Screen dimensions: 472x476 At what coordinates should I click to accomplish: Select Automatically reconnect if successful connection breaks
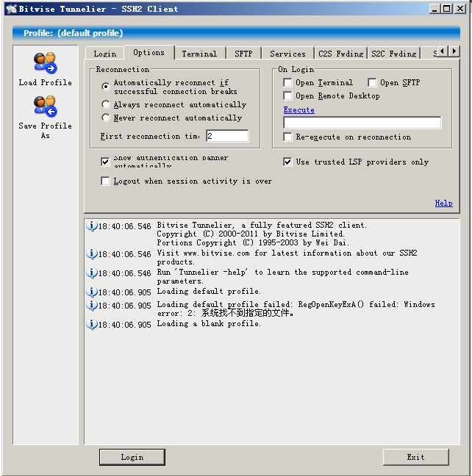coord(105,87)
